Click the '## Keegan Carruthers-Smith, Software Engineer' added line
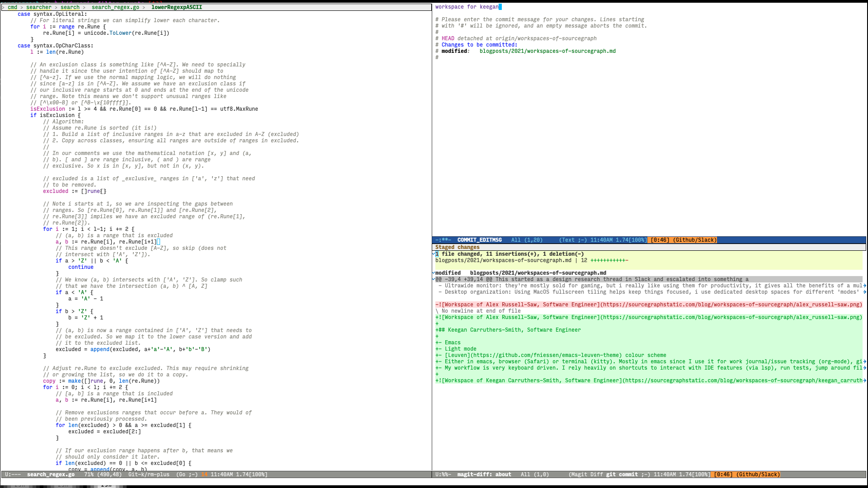This screenshot has height=488, width=868. 508,330
